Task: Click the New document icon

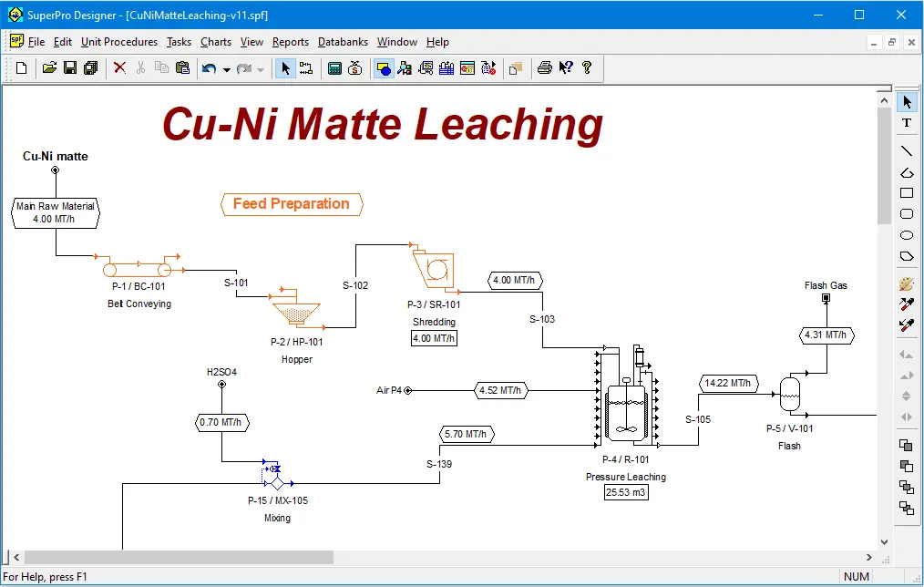Action: (x=22, y=68)
